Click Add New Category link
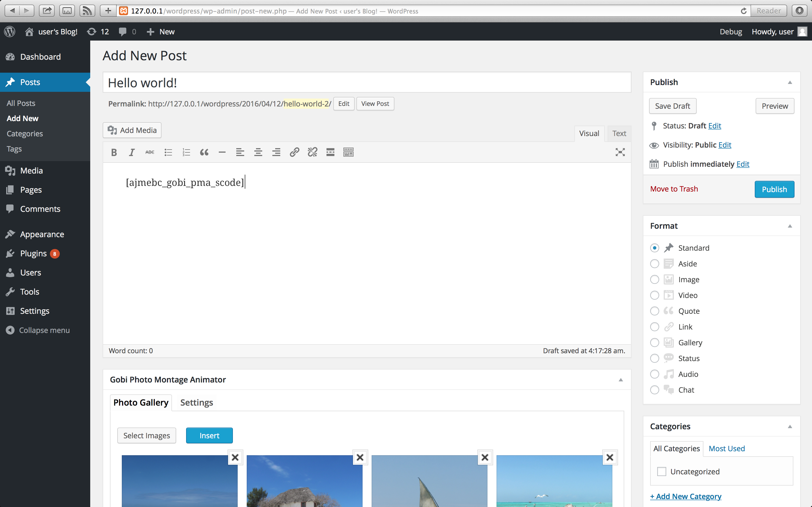Screen dimensions: 812x507 click(x=685, y=496)
